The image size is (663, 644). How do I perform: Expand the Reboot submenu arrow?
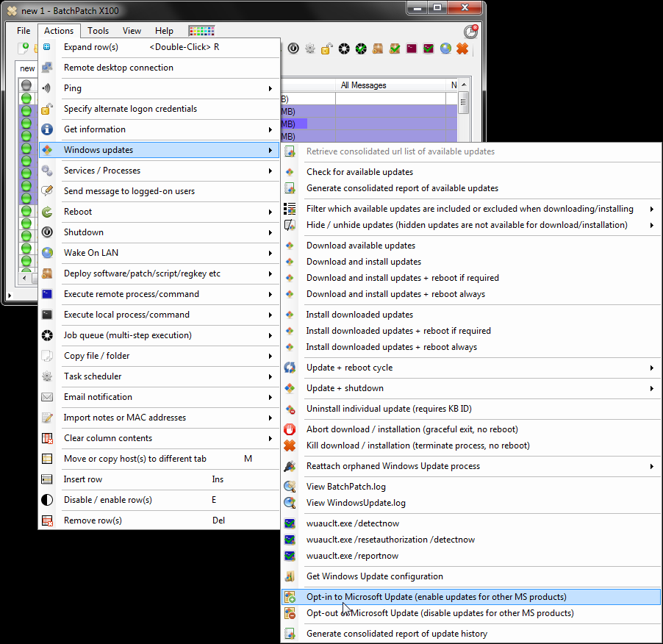[270, 212]
